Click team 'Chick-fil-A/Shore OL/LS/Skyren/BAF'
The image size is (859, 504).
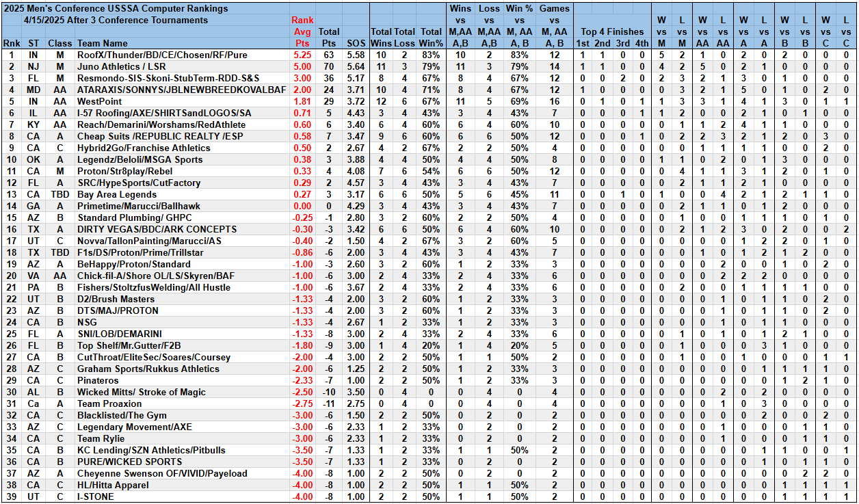coord(157,276)
